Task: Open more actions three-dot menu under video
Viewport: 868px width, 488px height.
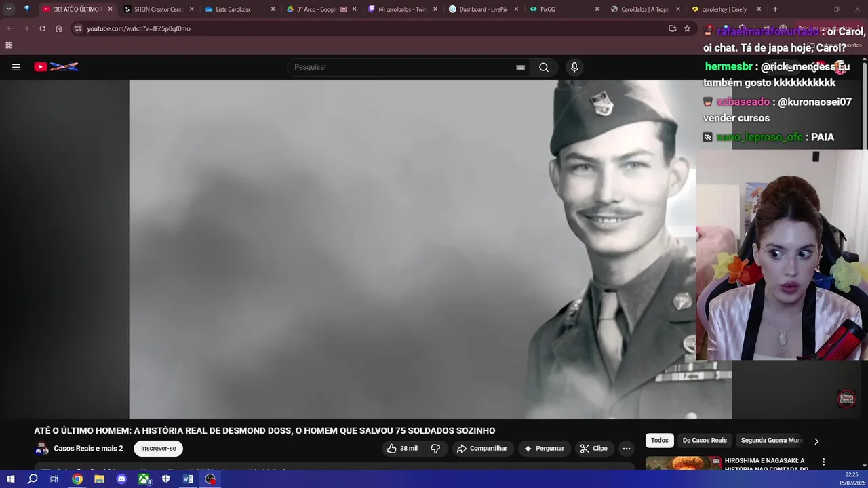Action: [x=627, y=449]
